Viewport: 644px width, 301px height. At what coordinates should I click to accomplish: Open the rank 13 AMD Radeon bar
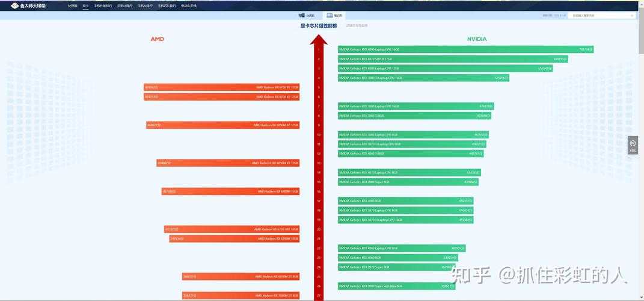click(x=228, y=163)
